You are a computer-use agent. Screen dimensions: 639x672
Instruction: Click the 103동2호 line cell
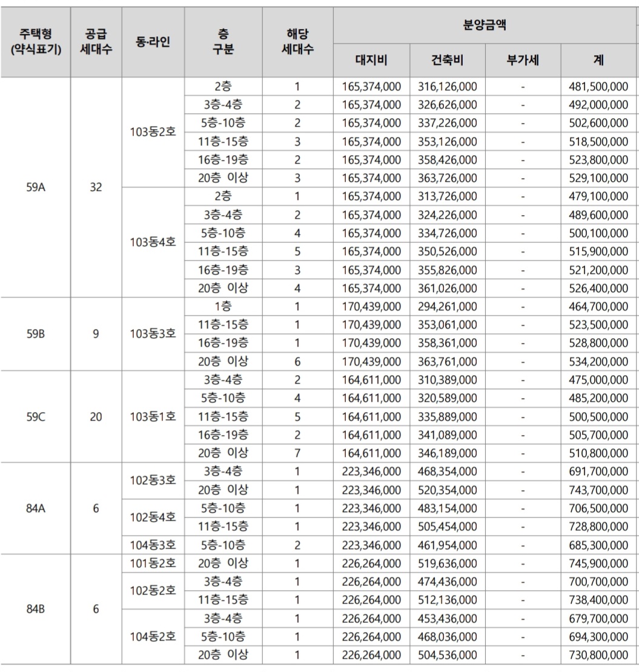coord(153,132)
